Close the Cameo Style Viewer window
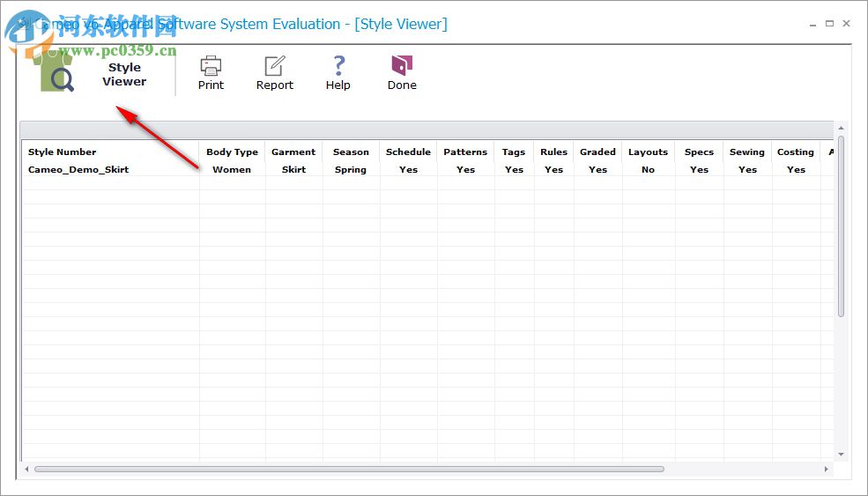The image size is (868, 496). (847, 24)
